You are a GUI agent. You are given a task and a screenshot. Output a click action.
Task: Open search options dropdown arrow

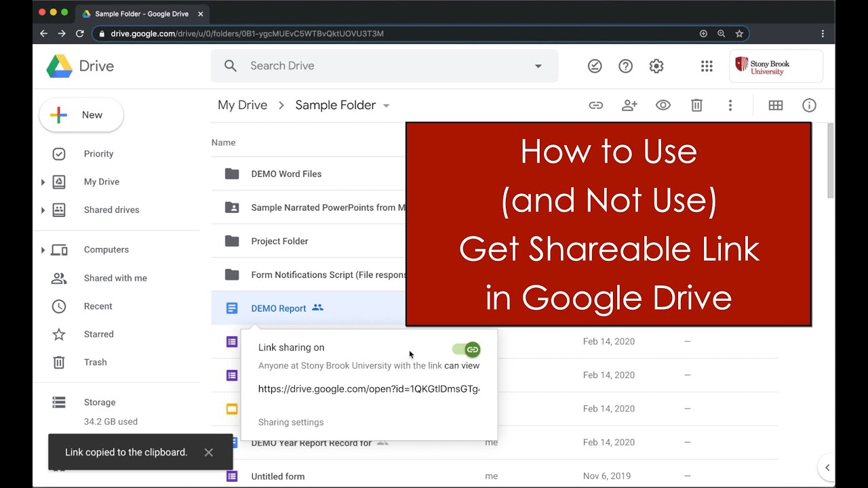(x=538, y=66)
